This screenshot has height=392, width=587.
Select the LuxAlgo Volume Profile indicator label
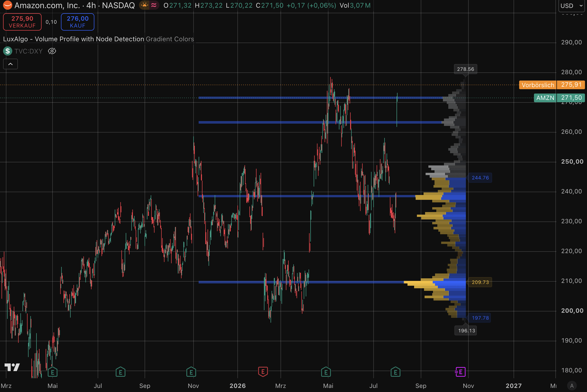pyautogui.click(x=74, y=39)
